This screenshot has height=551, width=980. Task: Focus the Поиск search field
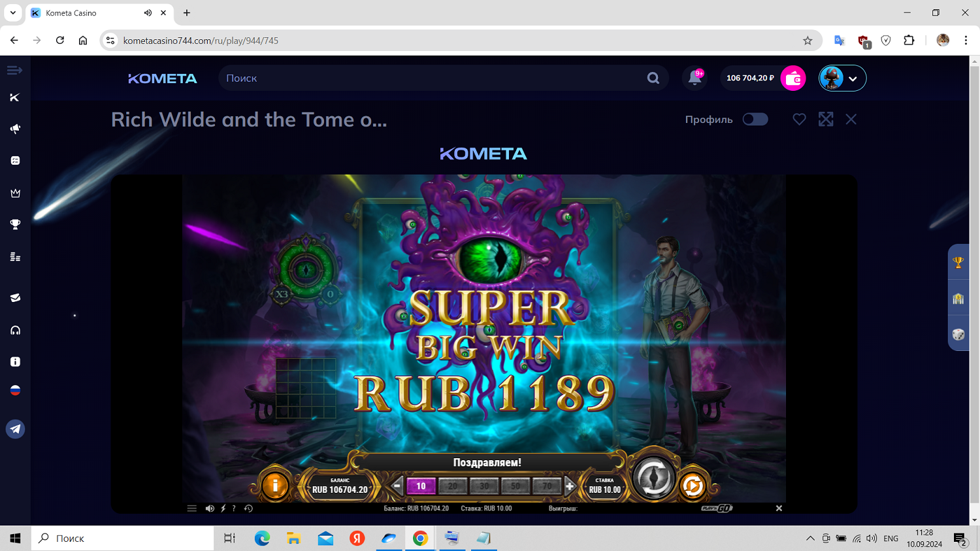pyautogui.click(x=443, y=78)
